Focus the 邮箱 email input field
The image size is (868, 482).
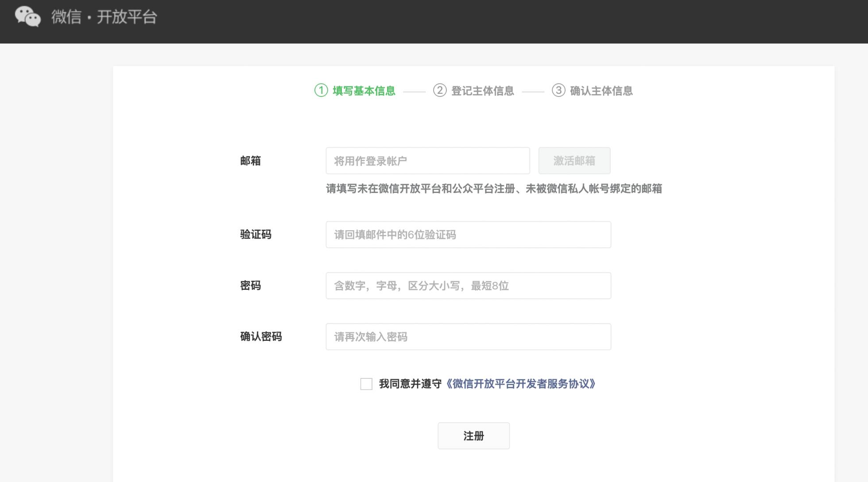(x=428, y=161)
